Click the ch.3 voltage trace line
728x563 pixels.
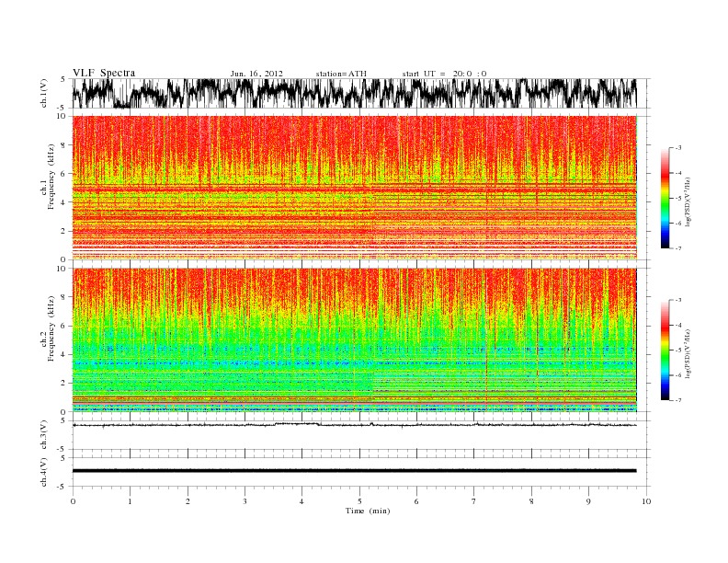(x=354, y=425)
